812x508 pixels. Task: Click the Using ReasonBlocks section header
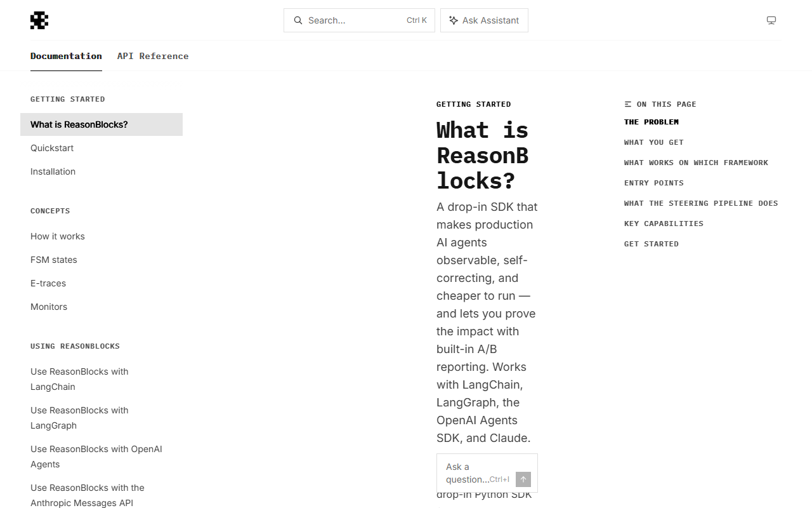(x=75, y=346)
